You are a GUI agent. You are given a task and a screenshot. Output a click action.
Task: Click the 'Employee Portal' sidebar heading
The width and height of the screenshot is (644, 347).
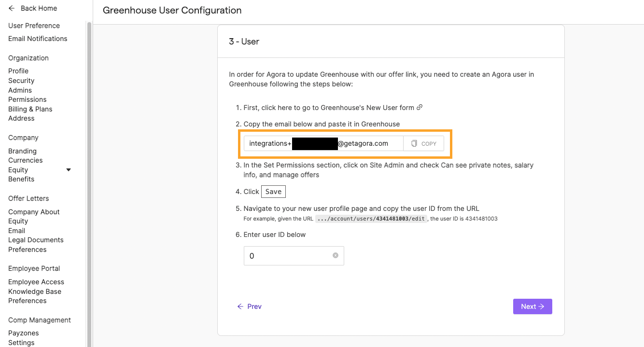(x=34, y=268)
